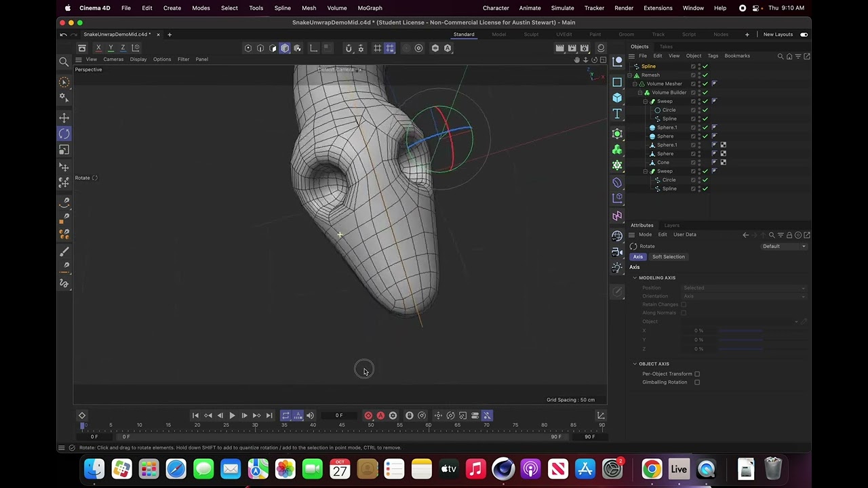The height and width of the screenshot is (488, 868).
Task: Open the viewport Cameras menu
Action: tap(113, 59)
